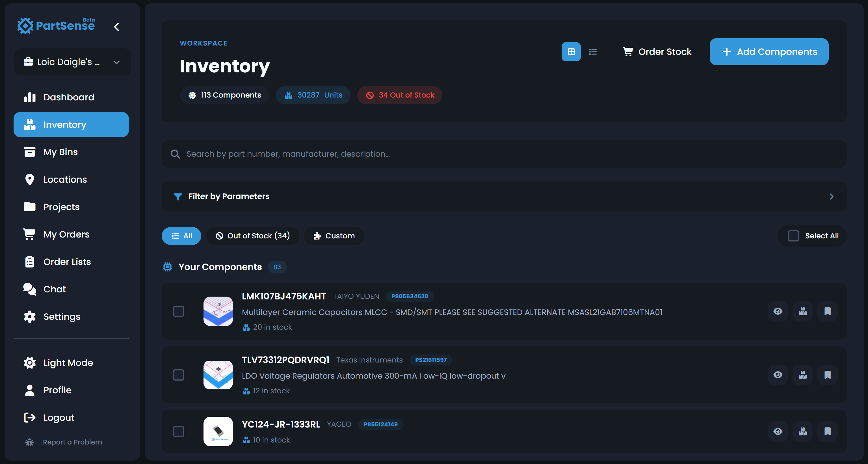Screen dimensions: 868x464
Task: Click "TAIYO YUDEN" manufacturer text
Action: point(356,296)
